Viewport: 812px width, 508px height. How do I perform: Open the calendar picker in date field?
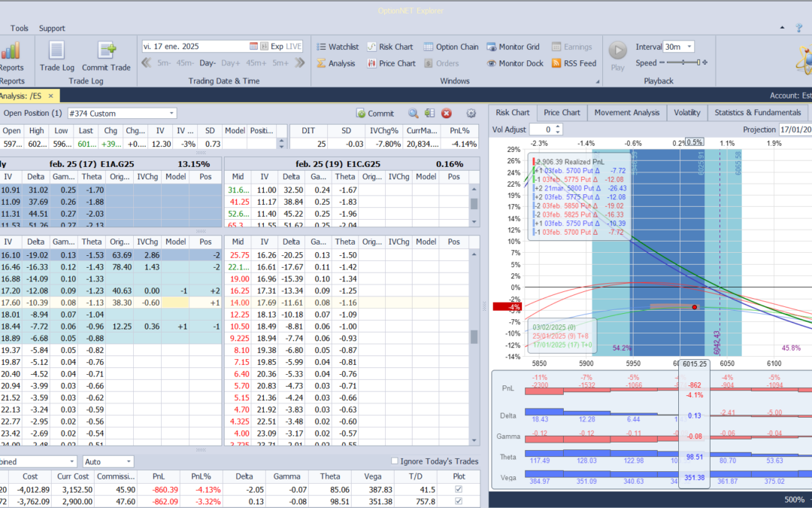[253, 46]
